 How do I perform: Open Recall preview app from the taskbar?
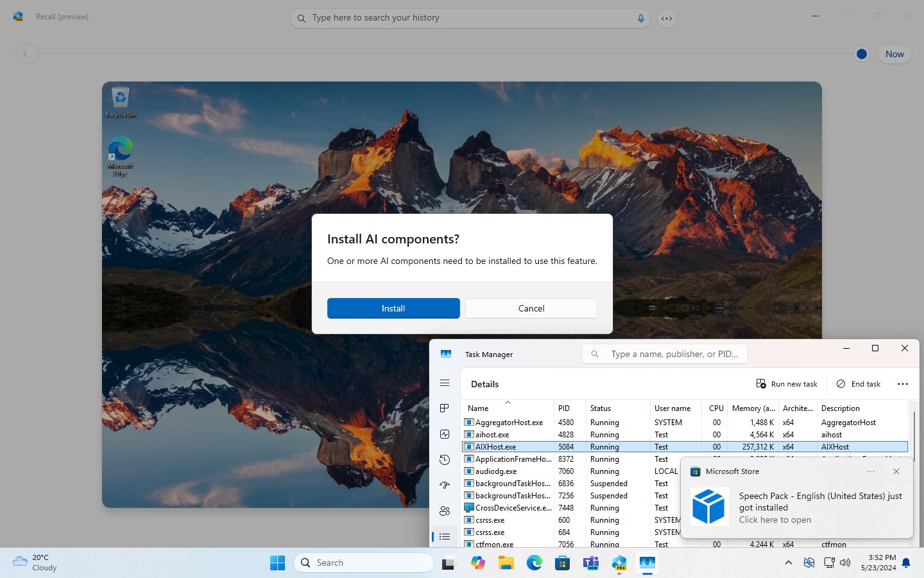tap(619, 563)
